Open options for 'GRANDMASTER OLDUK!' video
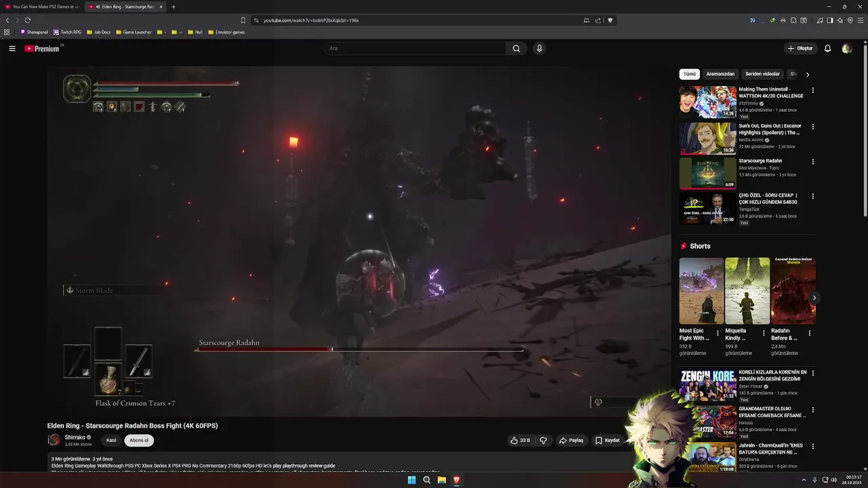The width and height of the screenshot is (868, 488). point(813,410)
